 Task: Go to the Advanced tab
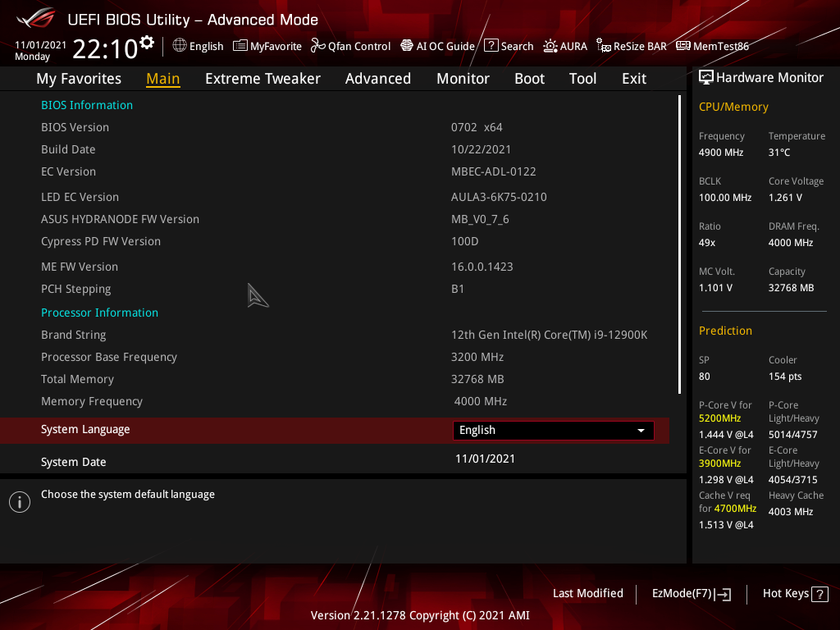378,79
